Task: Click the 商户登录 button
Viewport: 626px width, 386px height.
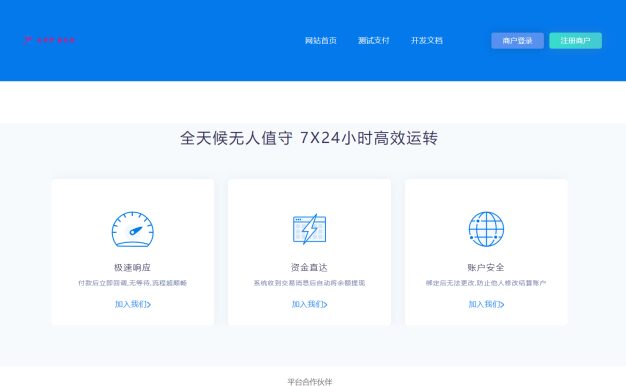Action: click(517, 41)
